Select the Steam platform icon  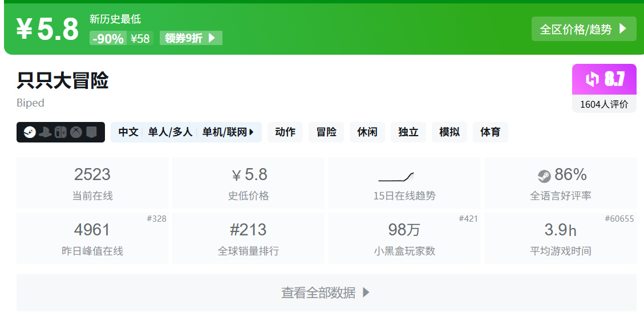coord(30,132)
